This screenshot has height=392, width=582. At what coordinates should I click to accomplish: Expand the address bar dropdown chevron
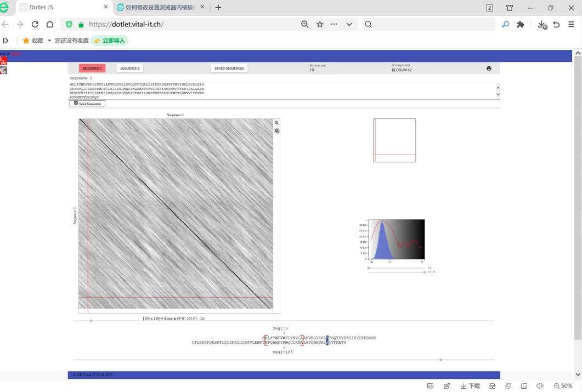tap(349, 25)
